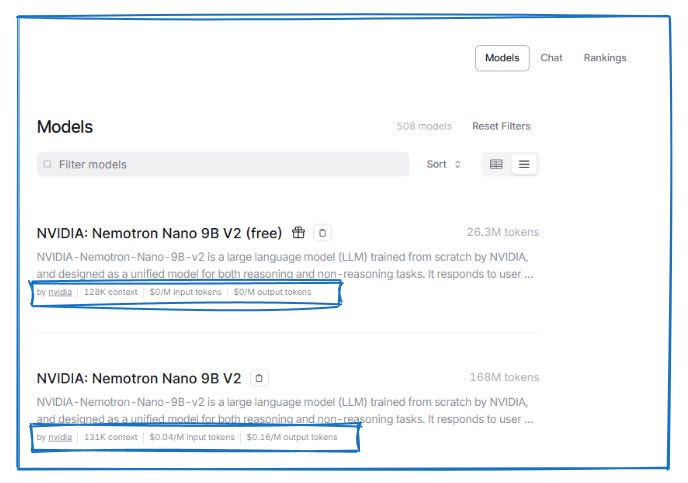Open the Models tab

tap(502, 58)
